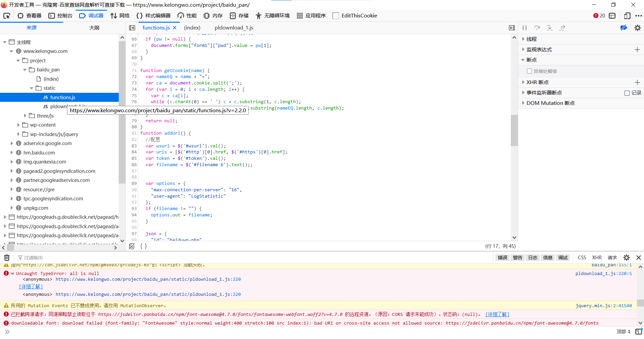This screenshot has height=339, width=644.
Task: Enable the 异常处暂停 checkbox
Action: point(529,71)
